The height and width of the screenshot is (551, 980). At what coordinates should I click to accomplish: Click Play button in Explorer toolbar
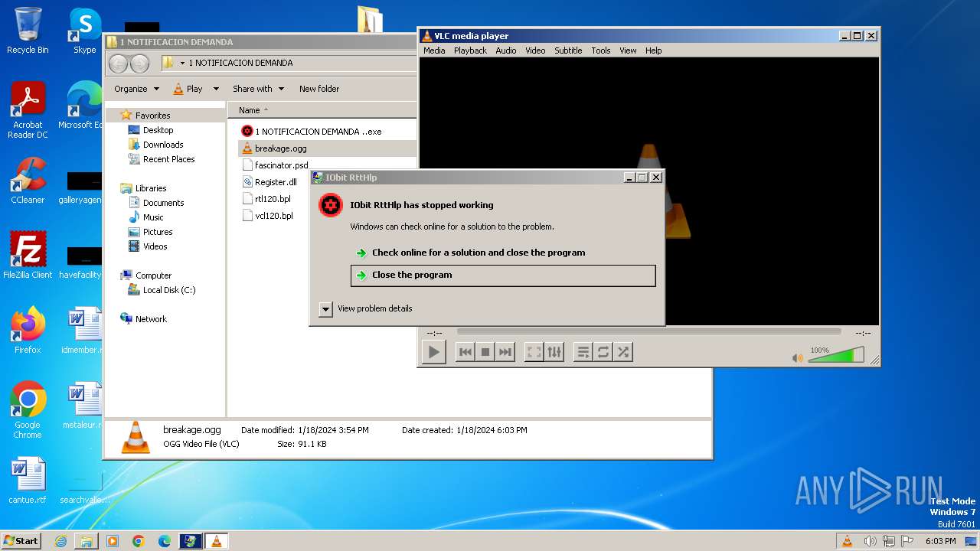pyautogui.click(x=188, y=89)
